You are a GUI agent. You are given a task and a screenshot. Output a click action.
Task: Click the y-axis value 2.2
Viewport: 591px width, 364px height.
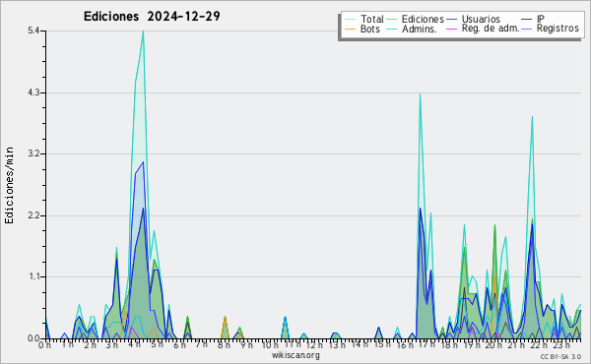click(x=33, y=215)
